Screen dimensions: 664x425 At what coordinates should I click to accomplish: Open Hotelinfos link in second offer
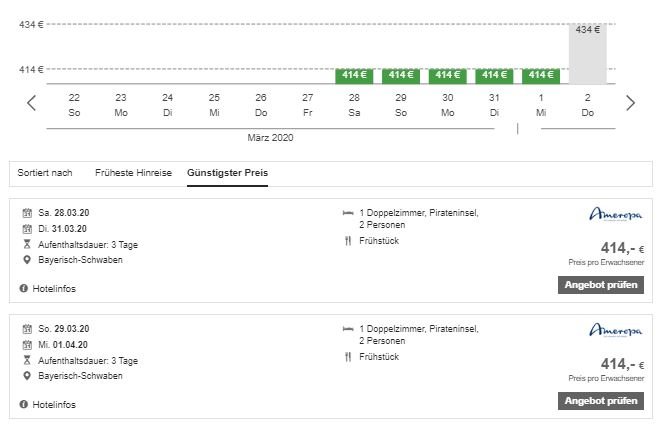pos(54,405)
